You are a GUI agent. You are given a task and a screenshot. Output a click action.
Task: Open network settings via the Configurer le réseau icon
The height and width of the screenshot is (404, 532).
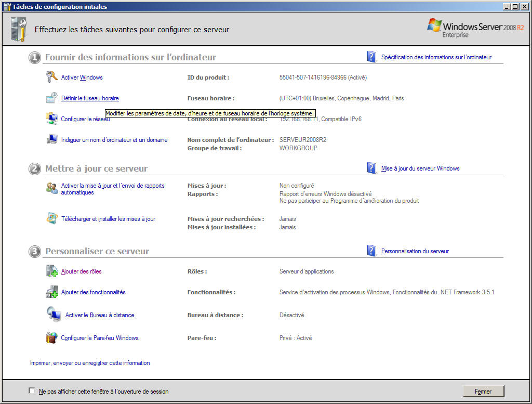click(x=51, y=118)
